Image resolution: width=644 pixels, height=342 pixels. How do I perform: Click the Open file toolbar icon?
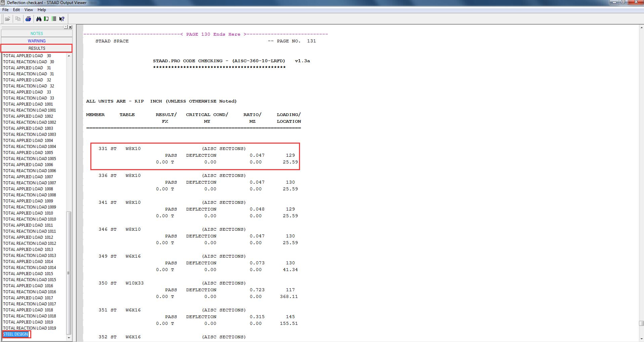[7, 19]
